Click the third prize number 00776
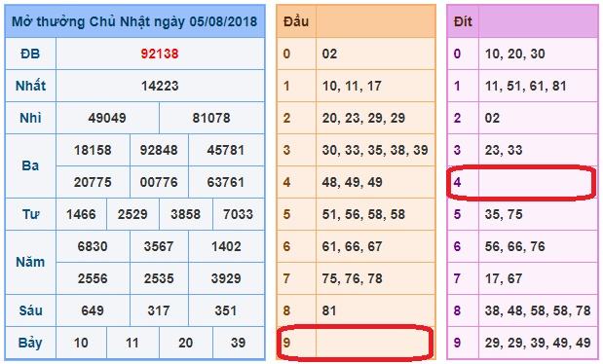Viewport: 603px width, 364px height. (x=159, y=182)
